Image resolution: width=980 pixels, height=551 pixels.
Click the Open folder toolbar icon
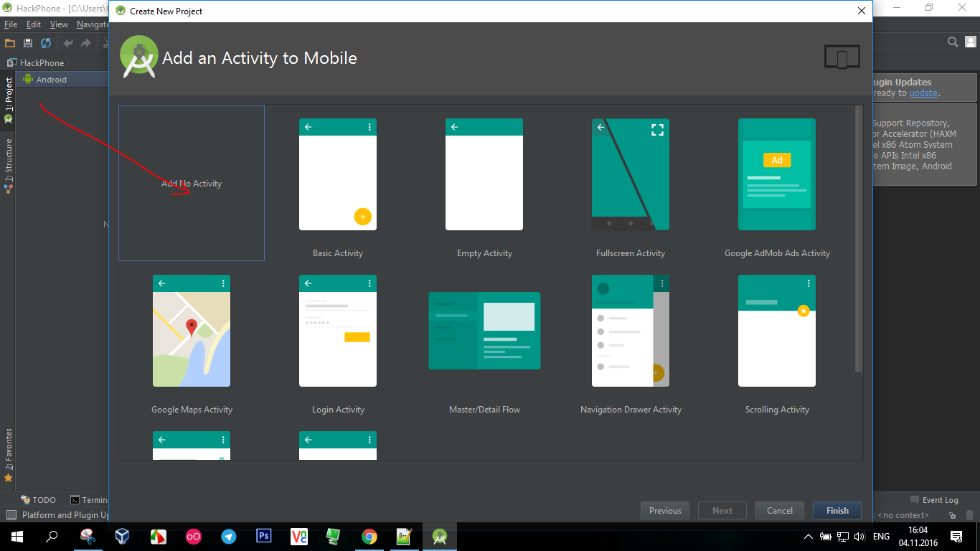(x=10, y=43)
